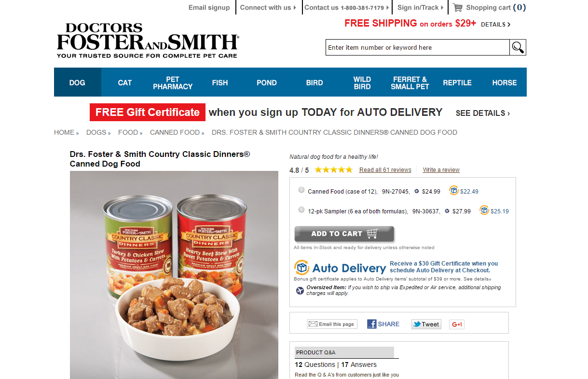Screen dimensions: 588x379
Task: Add the item to cart
Action: tap(344, 234)
